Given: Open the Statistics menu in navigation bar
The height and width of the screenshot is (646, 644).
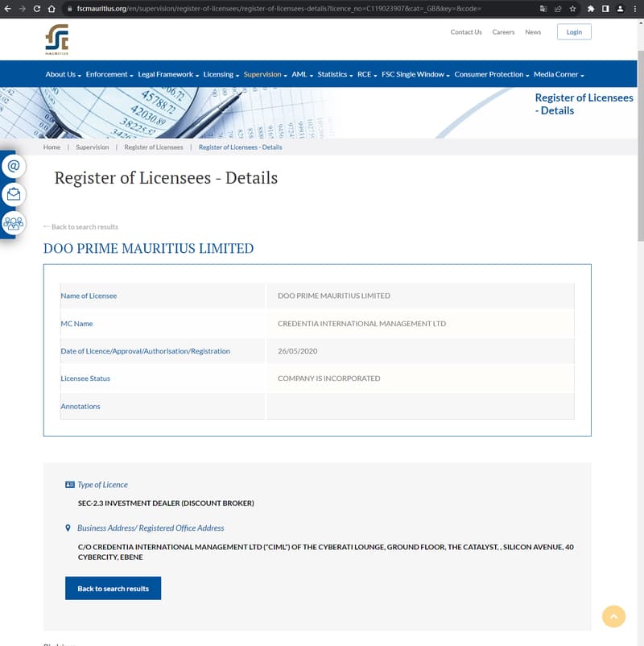Looking at the screenshot, I should coord(334,74).
